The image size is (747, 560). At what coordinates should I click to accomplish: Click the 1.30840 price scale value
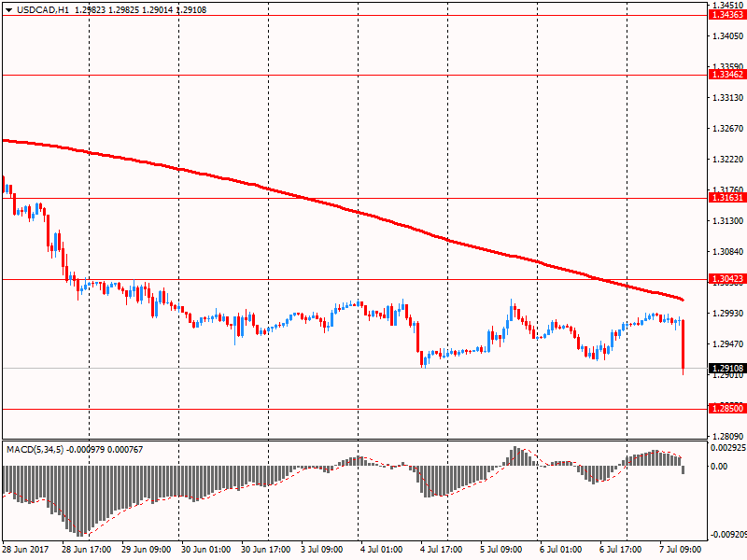pyautogui.click(x=728, y=251)
